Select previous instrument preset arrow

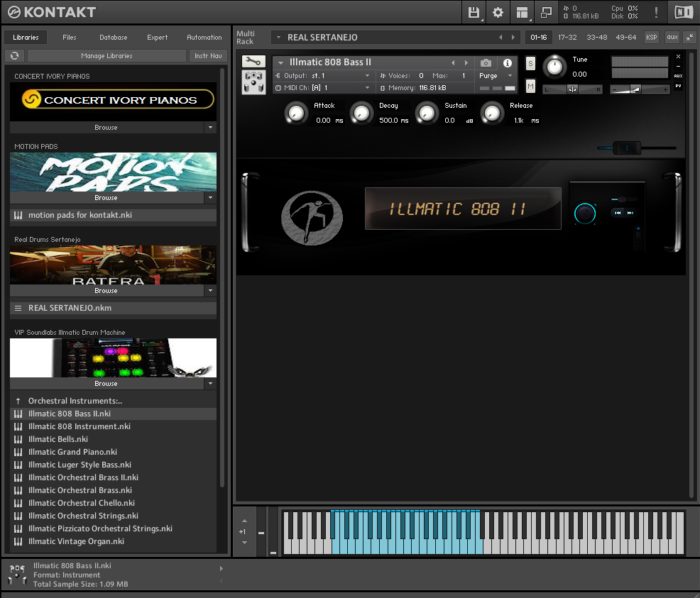pyautogui.click(x=453, y=63)
